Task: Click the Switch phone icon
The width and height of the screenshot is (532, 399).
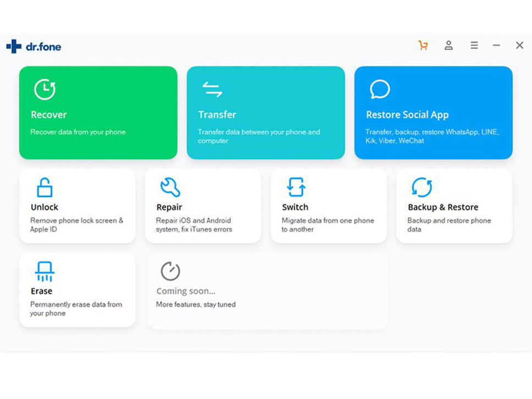Action: point(296,187)
